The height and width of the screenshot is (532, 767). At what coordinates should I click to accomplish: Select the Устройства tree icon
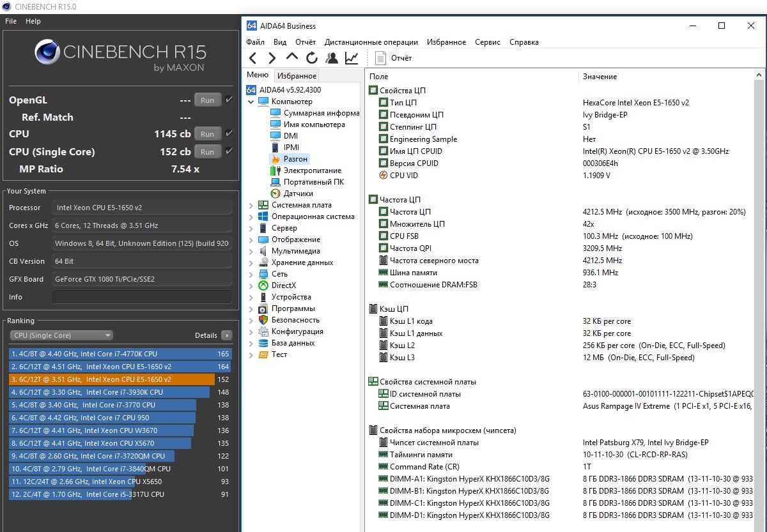click(x=263, y=297)
